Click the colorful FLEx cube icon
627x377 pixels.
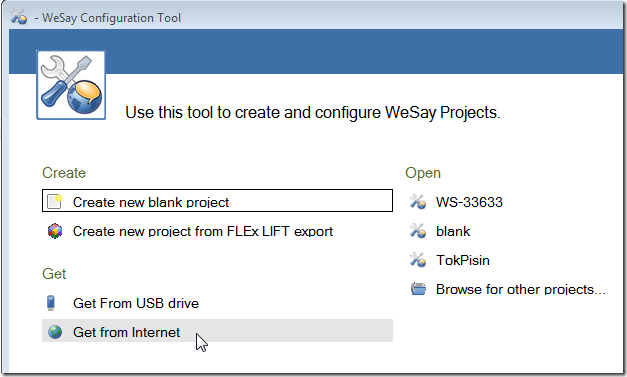[55, 231]
